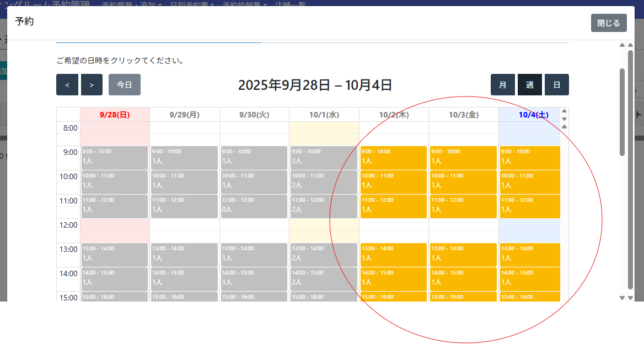Open the 9/28(日) date column header

click(x=115, y=115)
